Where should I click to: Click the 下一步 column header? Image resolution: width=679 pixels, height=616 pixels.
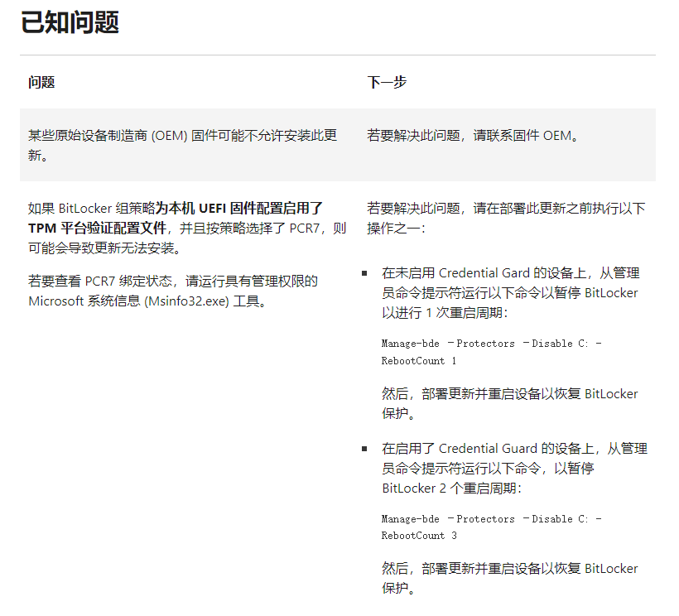387,82
